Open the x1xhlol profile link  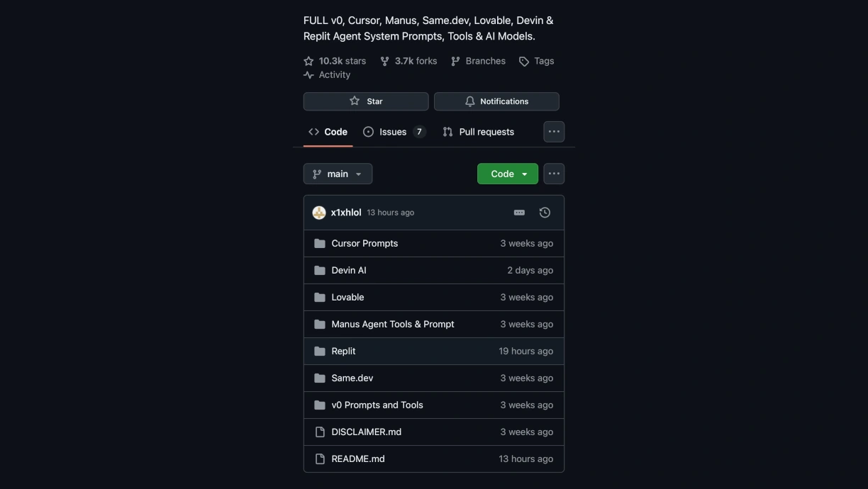click(x=346, y=213)
